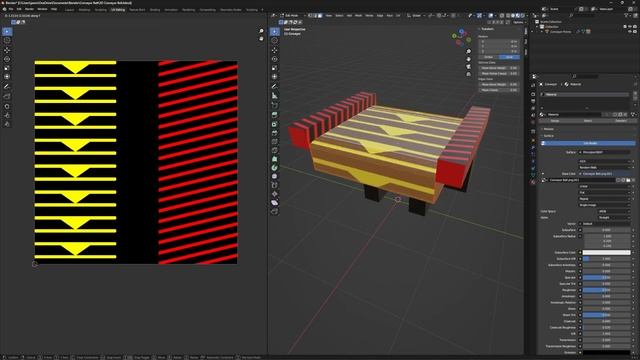Image resolution: width=640 pixels, height=360 pixels.
Task: Enable face select mode in 3D header
Action: click(x=320, y=16)
